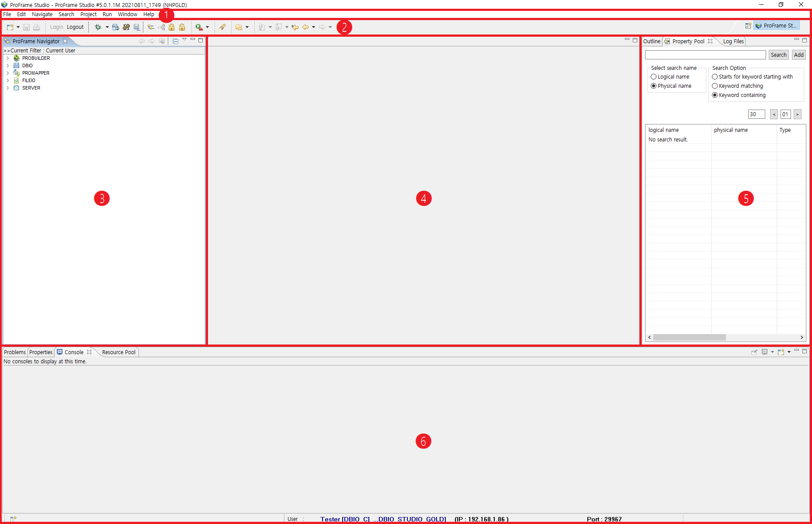Enable the Keyword matching search option
812x524 pixels.
pos(715,86)
